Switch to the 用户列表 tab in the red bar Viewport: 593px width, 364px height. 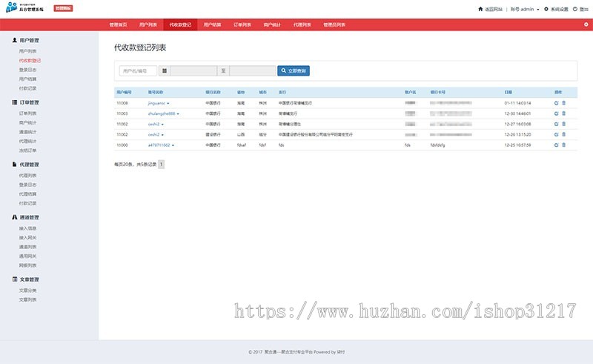pos(148,24)
